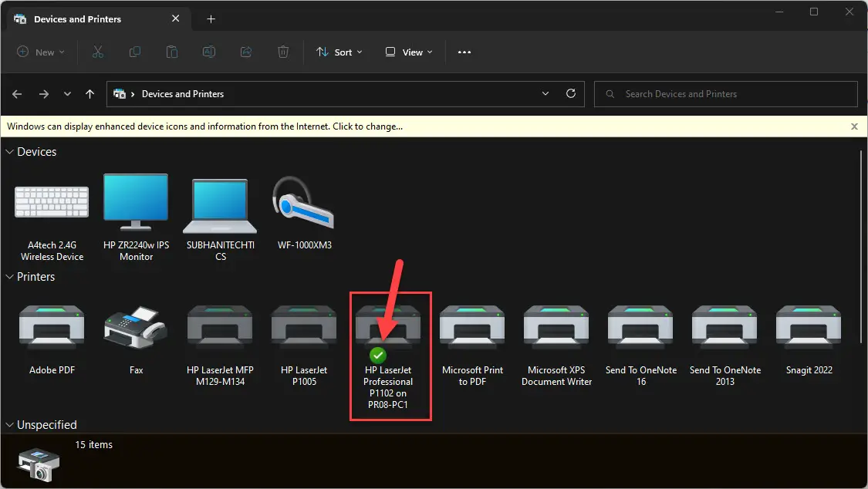Screen dimensions: 868x489
Task: Open the View dropdown
Action: (408, 52)
